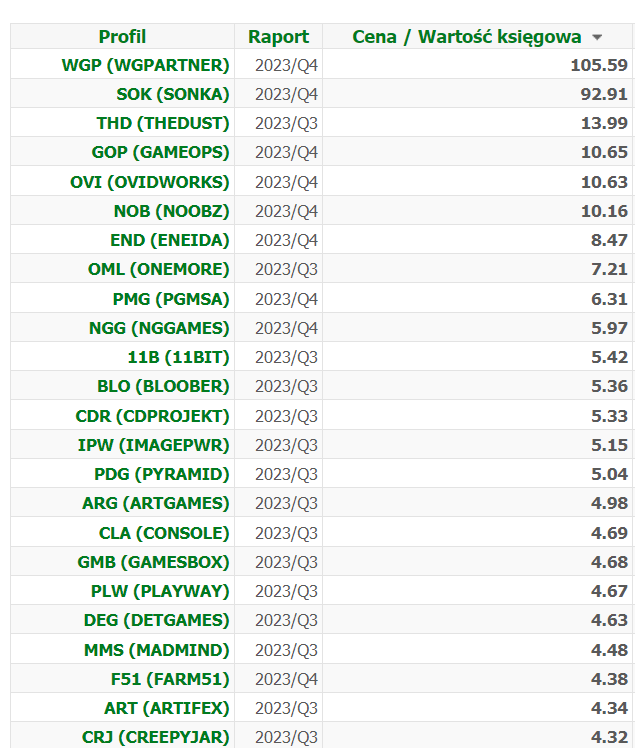Viewport: 635px width, 748px height.
Task: Open CRJ (CREEPYJAR) profile
Action: coord(155,737)
